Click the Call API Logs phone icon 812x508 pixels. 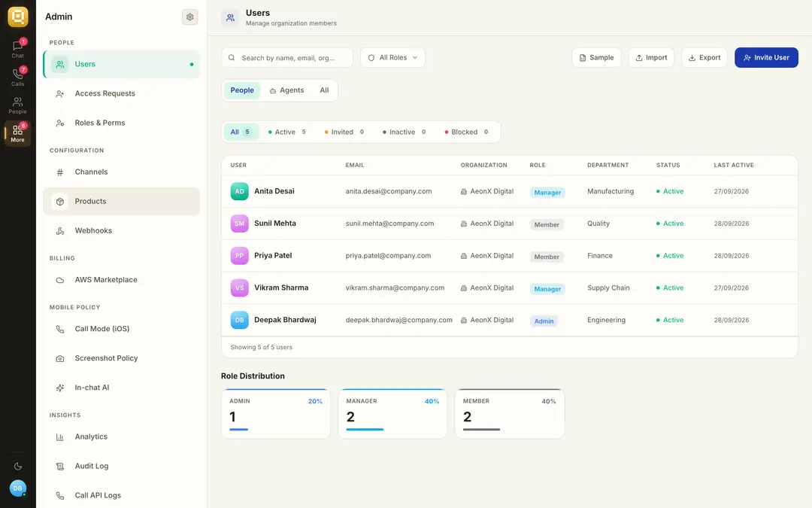coord(60,495)
